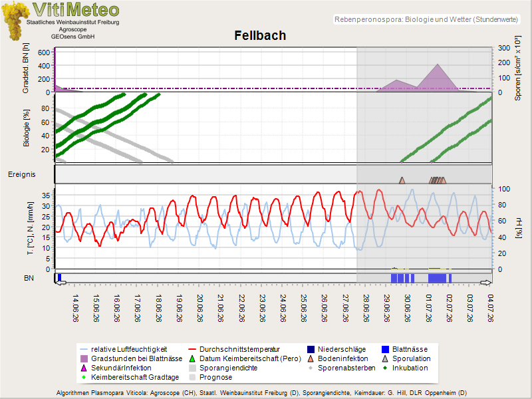Screen dimensions: 532x399
Task: Click the VitiMeteo heading text
Action: [76, 9]
